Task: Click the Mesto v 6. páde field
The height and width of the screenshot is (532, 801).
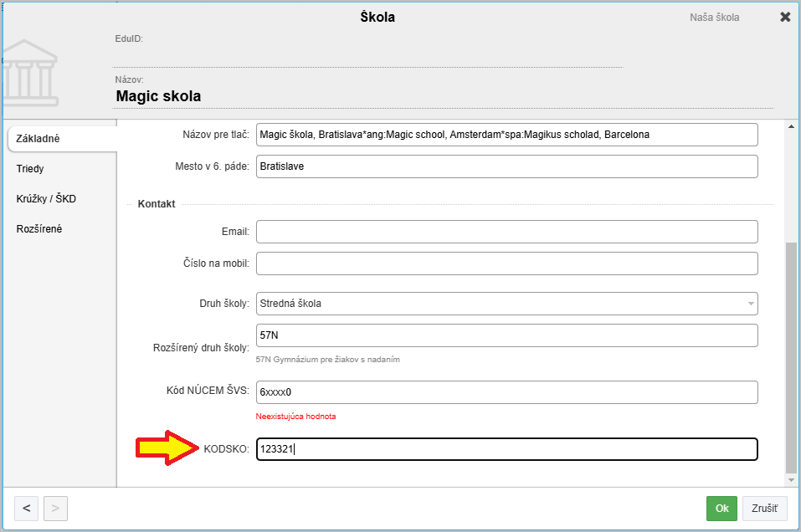Action: click(506, 166)
